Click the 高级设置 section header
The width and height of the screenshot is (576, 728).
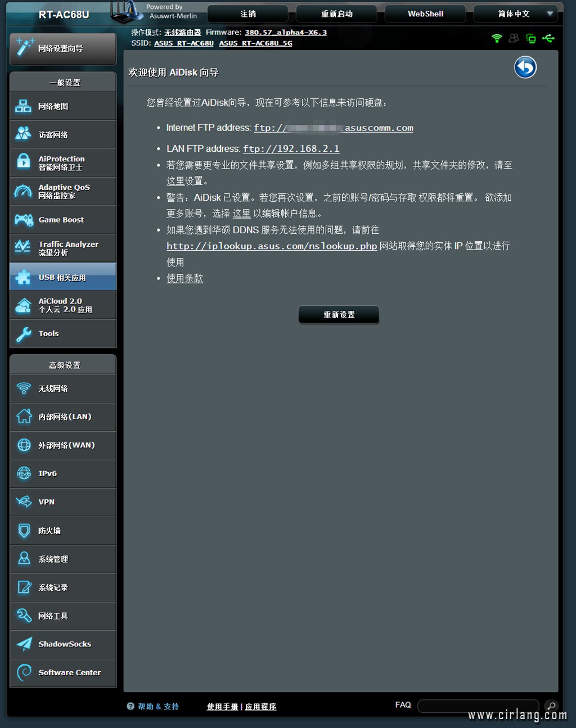click(65, 365)
